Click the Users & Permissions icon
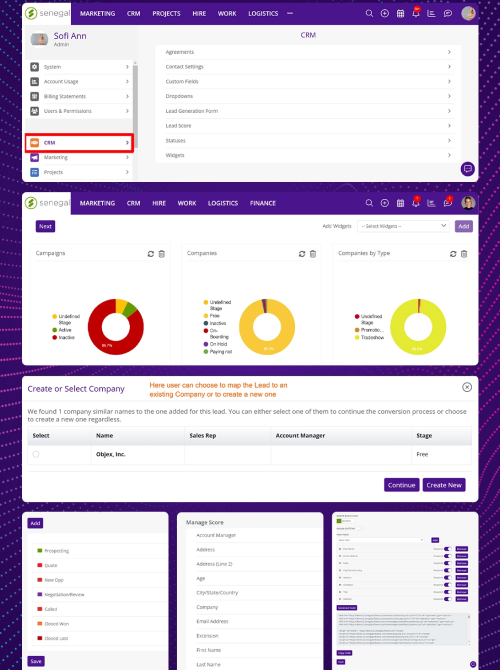 pos(35,111)
